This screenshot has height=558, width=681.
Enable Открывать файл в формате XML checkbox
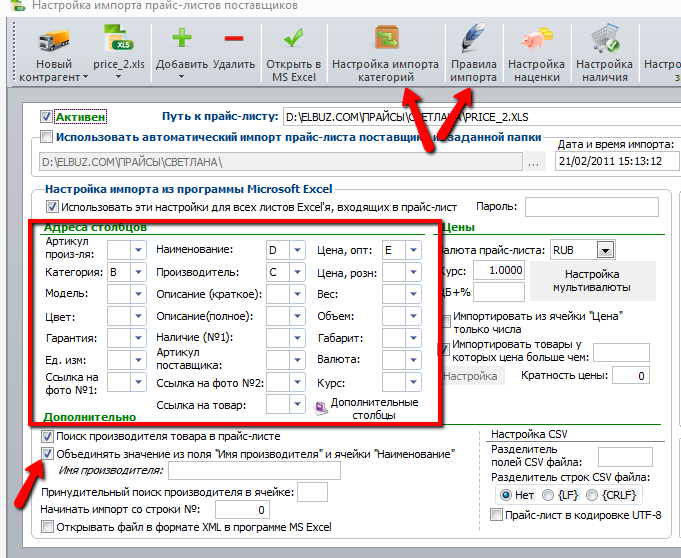pos(47,527)
